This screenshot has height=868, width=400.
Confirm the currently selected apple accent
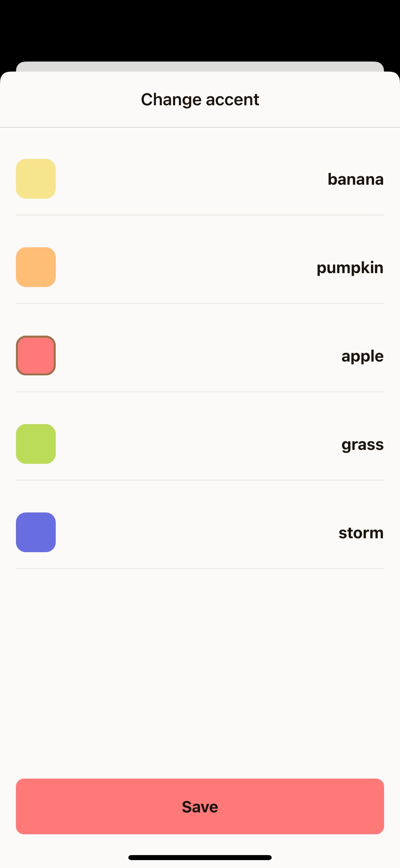[x=200, y=356]
